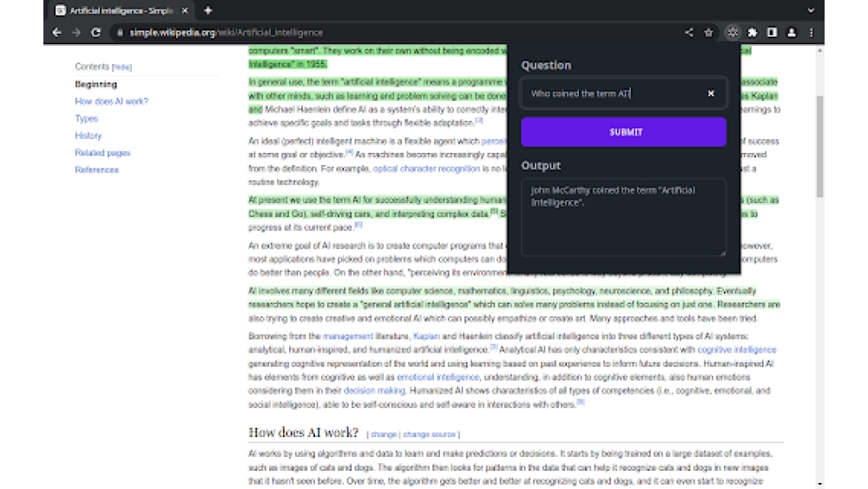Screen dimensions: 868x489
Task: Click inside the Output text area
Action: coord(624,217)
